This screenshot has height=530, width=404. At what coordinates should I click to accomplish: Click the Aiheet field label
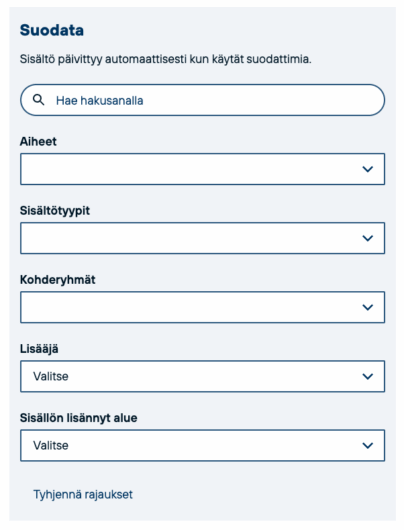[x=38, y=141]
